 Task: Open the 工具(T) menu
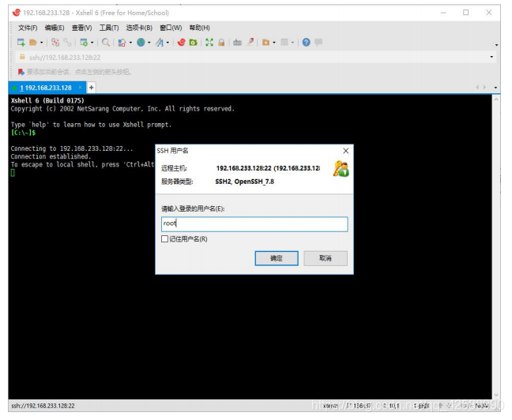tap(109, 28)
